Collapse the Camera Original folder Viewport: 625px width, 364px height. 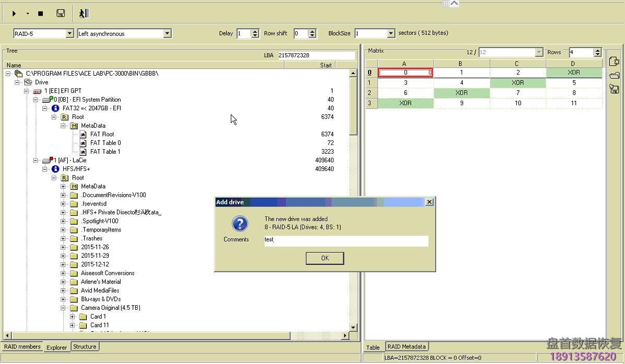[x=63, y=308]
